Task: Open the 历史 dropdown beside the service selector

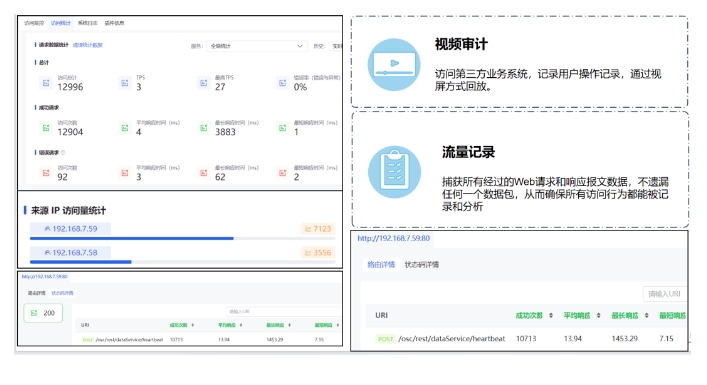Action: [x=336, y=46]
